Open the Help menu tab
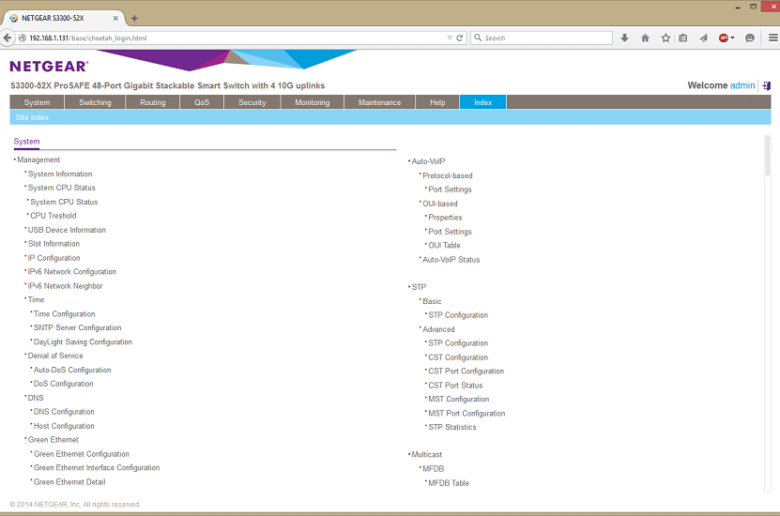The width and height of the screenshot is (780, 516). click(x=438, y=102)
